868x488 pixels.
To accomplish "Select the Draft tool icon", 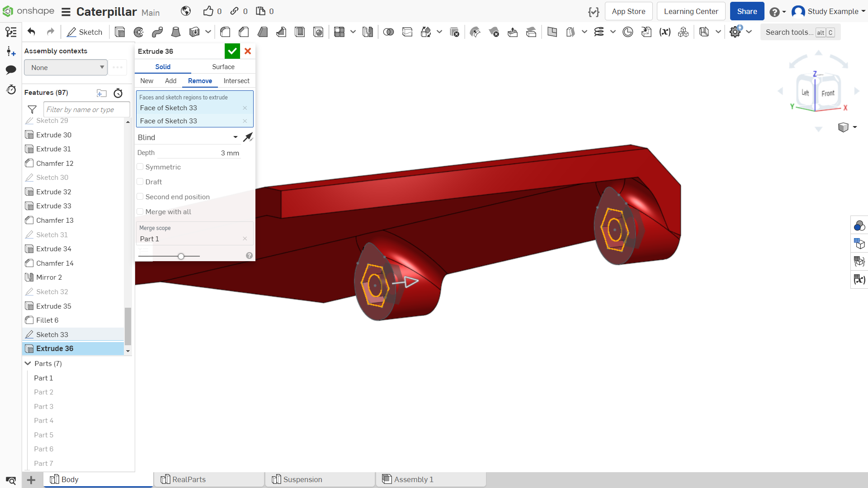I will click(262, 32).
